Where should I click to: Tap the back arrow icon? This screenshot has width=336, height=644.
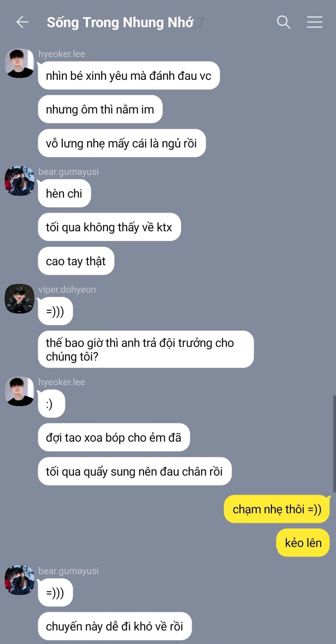(x=22, y=22)
